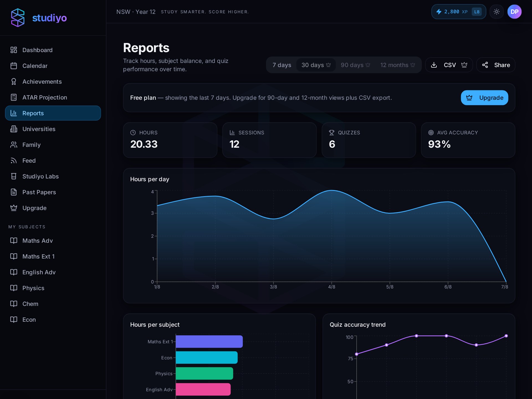Click the English Adv book icon
532x399 pixels.
click(x=14, y=272)
